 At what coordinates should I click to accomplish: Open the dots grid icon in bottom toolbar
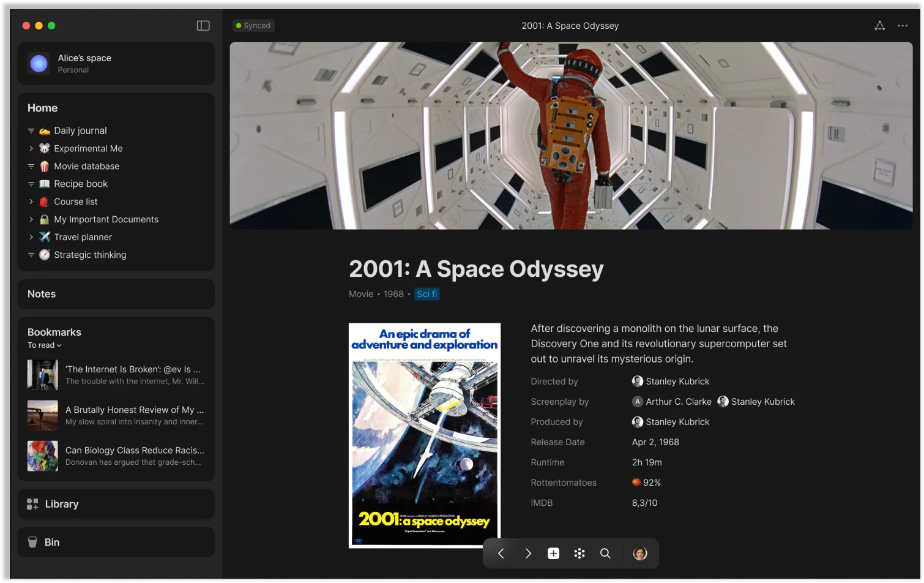[579, 554]
